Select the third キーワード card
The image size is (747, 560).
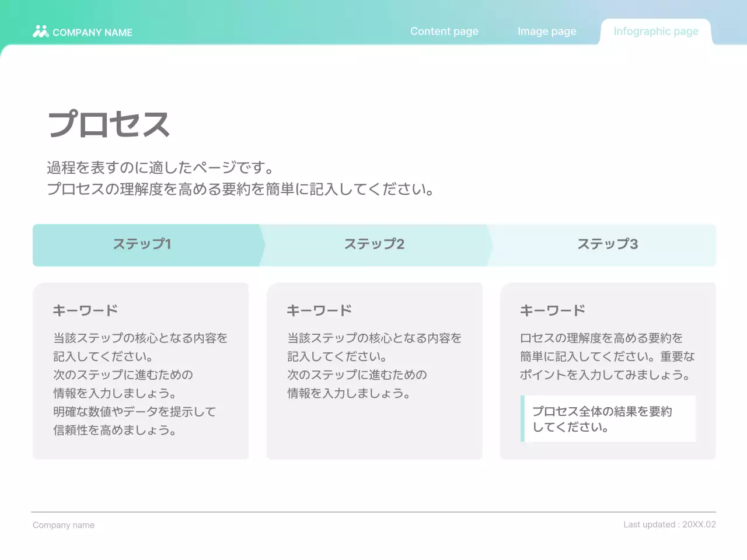point(608,370)
